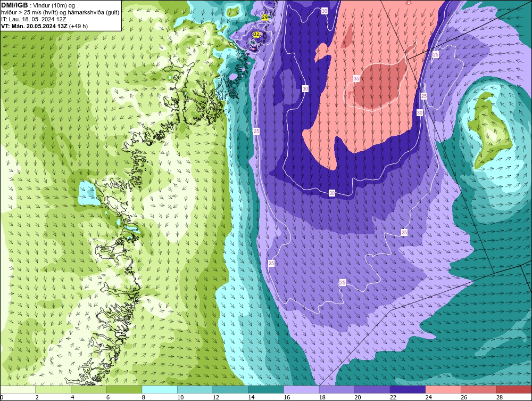Select the 14–16 m/s dark teal legend swatch
This screenshot has width=532, height=401.
click(266, 389)
